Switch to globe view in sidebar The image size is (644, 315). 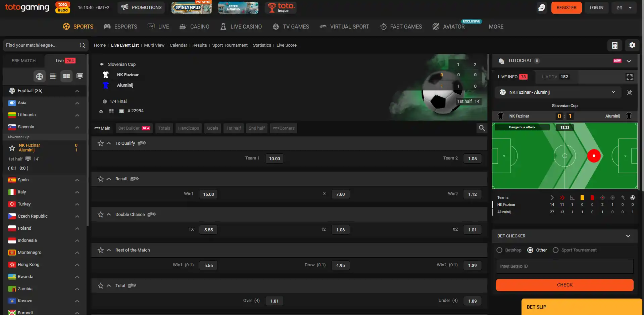(x=40, y=76)
